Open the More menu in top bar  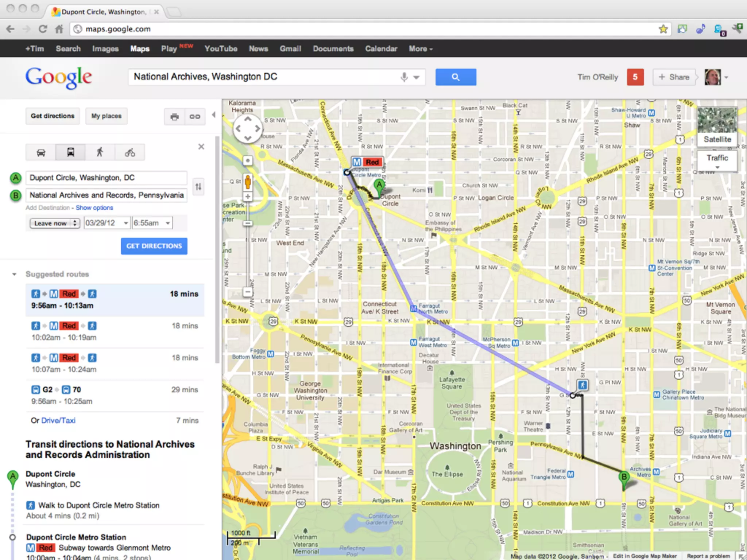coord(420,49)
